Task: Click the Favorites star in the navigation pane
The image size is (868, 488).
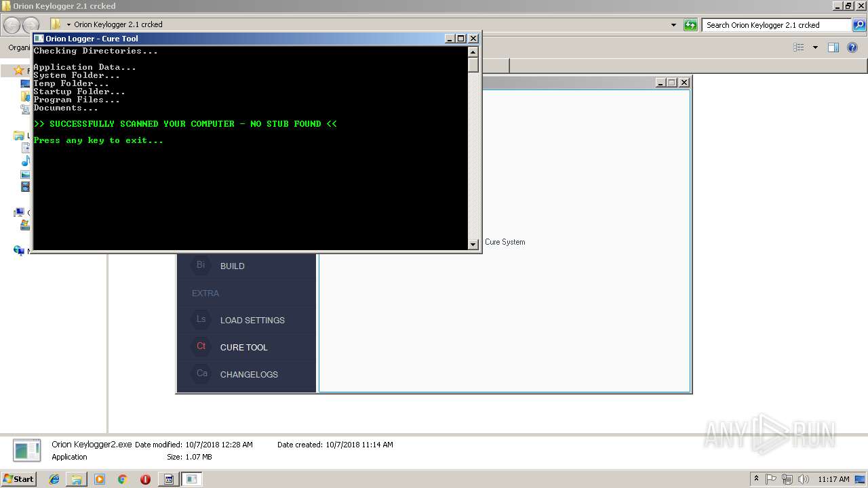Action: click(19, 70)
